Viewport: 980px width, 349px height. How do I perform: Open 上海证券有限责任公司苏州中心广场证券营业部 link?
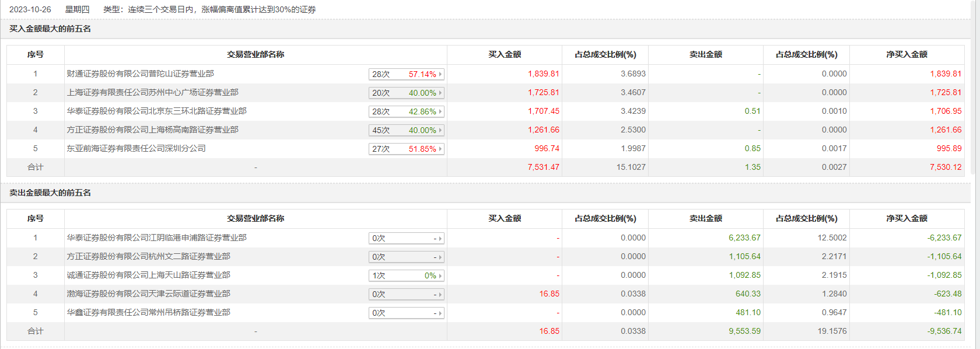[152, 92]
